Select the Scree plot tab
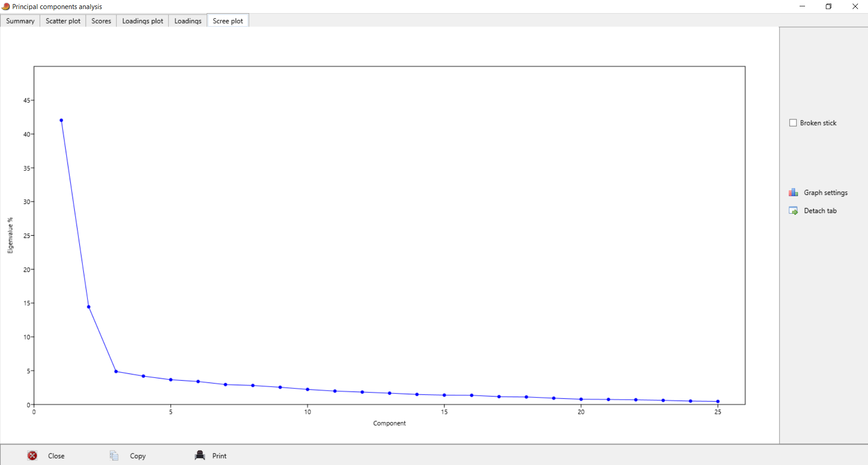 click(x=227, y=21)
